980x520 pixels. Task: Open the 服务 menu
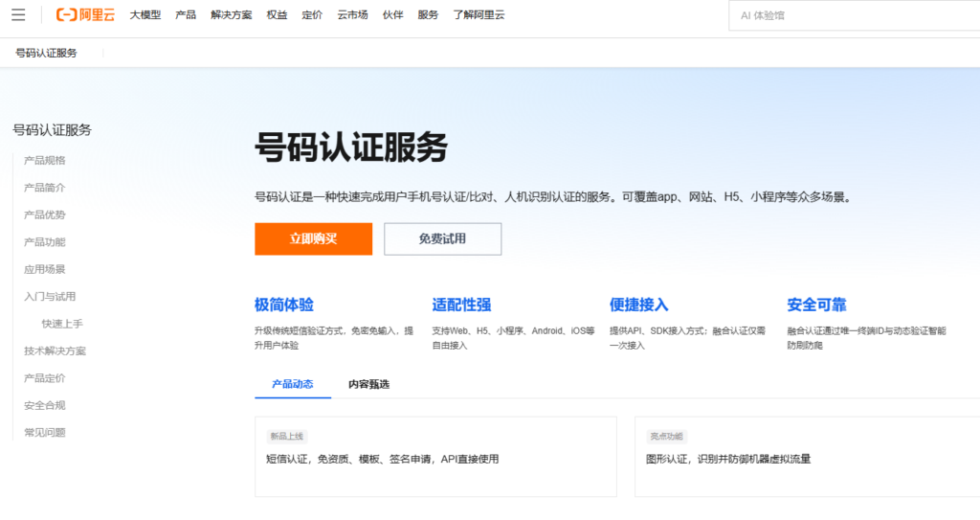coord(428,15)
